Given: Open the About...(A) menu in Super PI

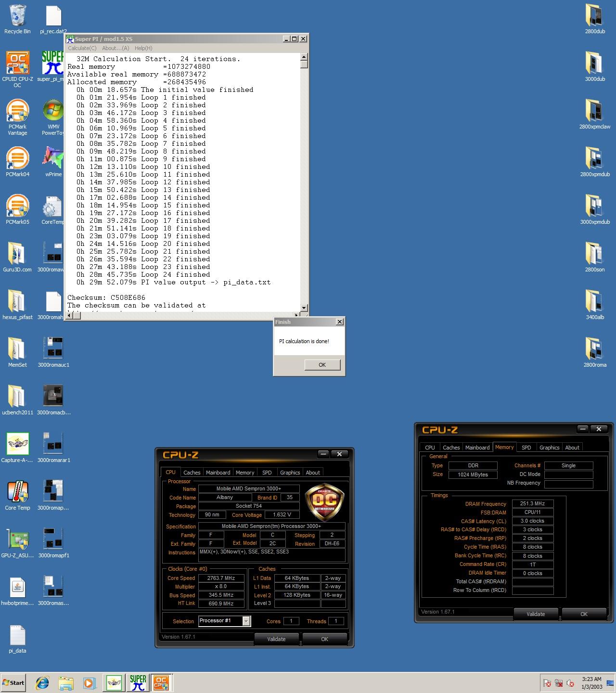Looking at the screenshot, I should pos(115,48).
